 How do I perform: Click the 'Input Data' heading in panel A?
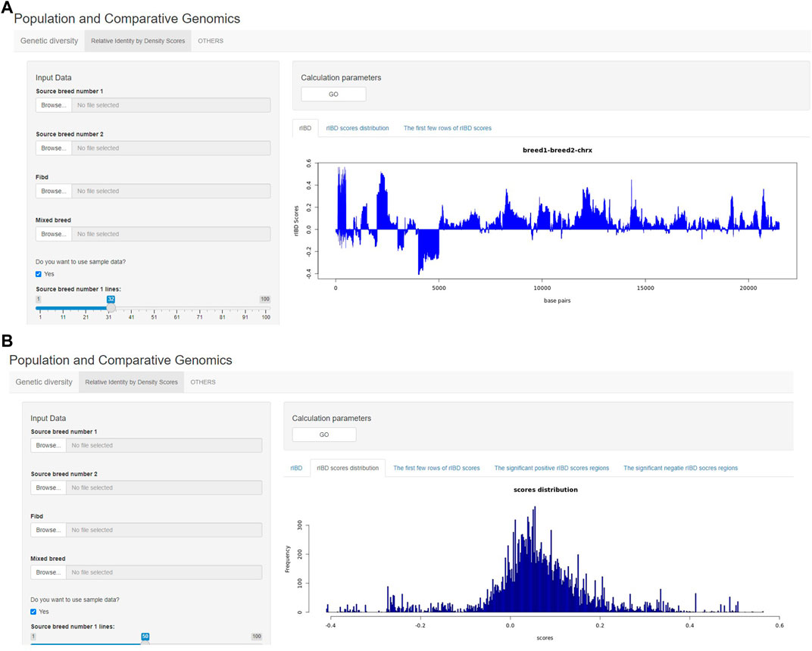click(x=53, y=78)
